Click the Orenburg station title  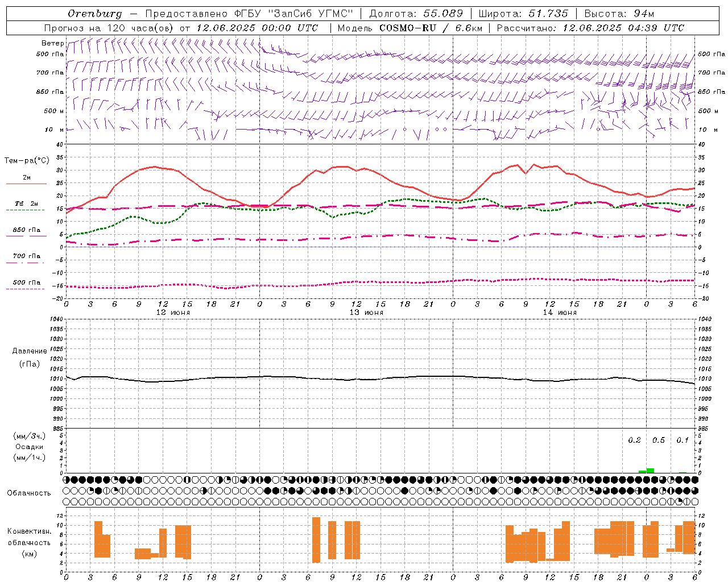click(94, 14)
